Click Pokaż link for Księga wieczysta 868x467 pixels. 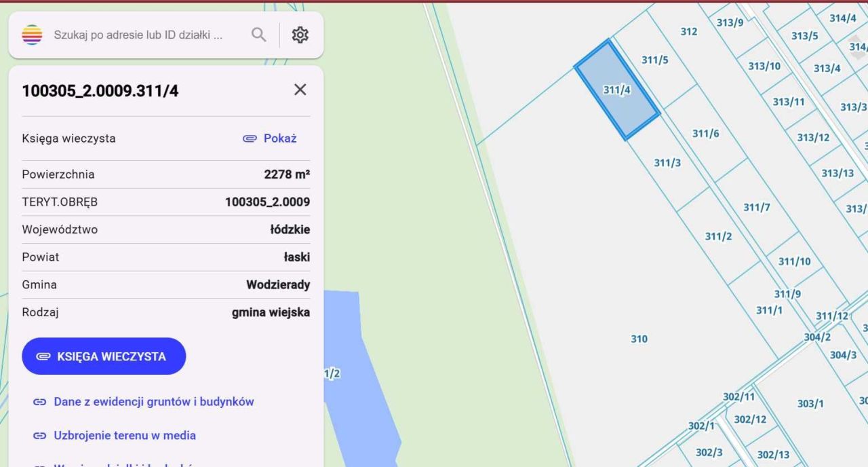[x=270, y=138]
